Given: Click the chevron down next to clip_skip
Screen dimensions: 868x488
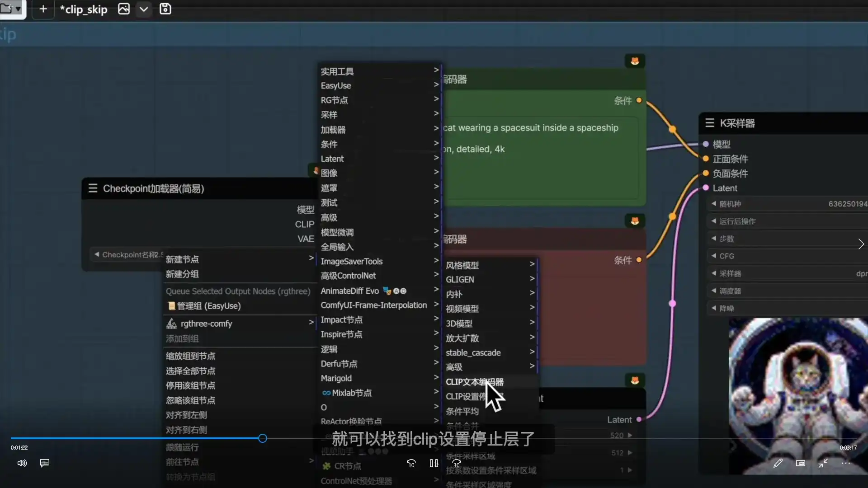Looking at the screenshot, I should pyautogui.click(x=144, y=9).
